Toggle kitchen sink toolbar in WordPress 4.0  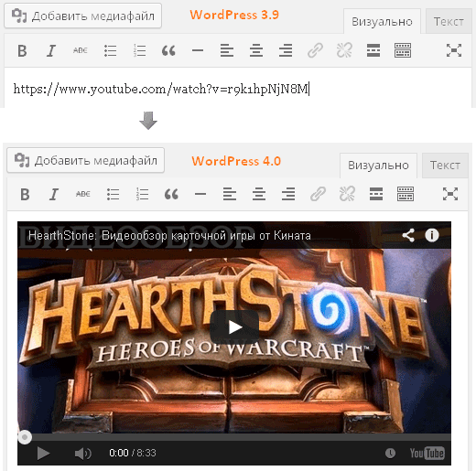point(406,194)
